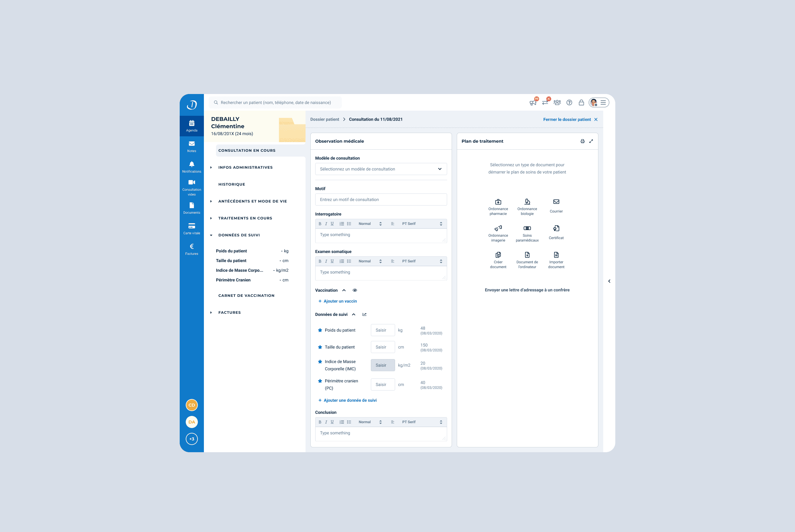Open the Modèle de consultation dropdown
The image size is (795, 532).
[x=381, y=169]
